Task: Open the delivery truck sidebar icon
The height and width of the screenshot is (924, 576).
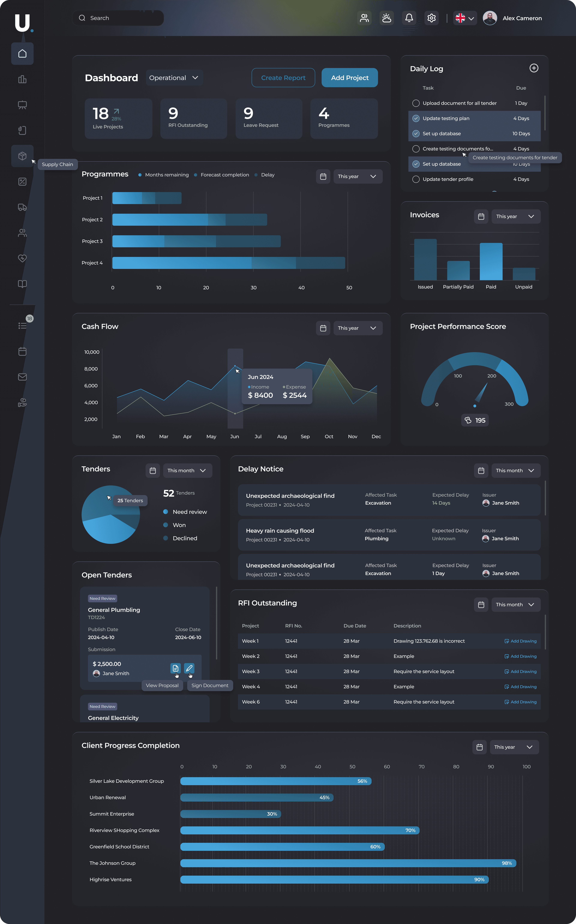Action: [22, 207]
